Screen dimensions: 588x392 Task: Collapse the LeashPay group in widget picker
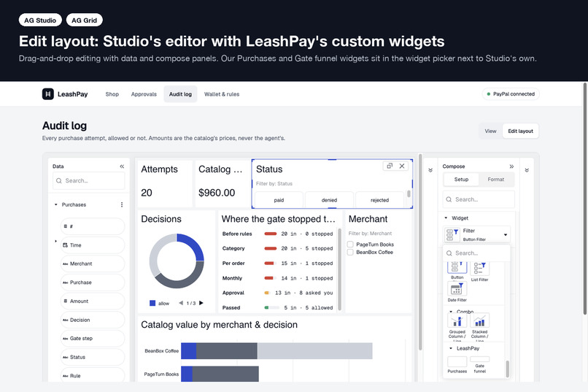451,348
